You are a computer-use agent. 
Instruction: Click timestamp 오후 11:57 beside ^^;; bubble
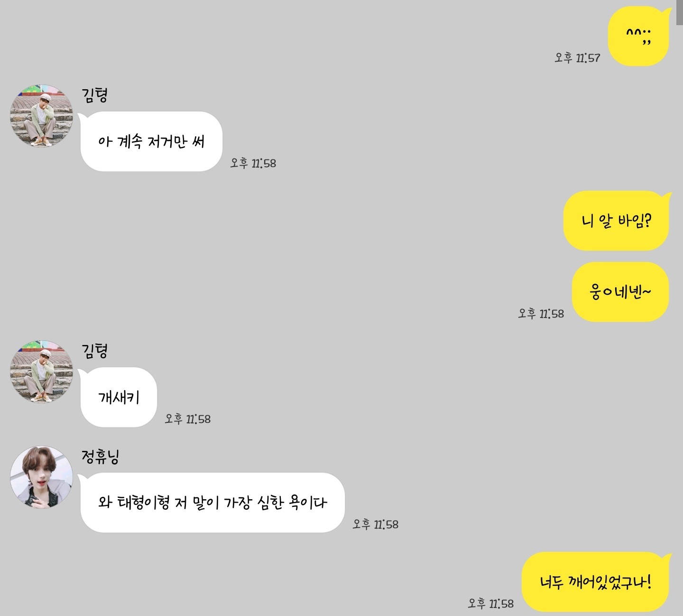tap(577, 58)
